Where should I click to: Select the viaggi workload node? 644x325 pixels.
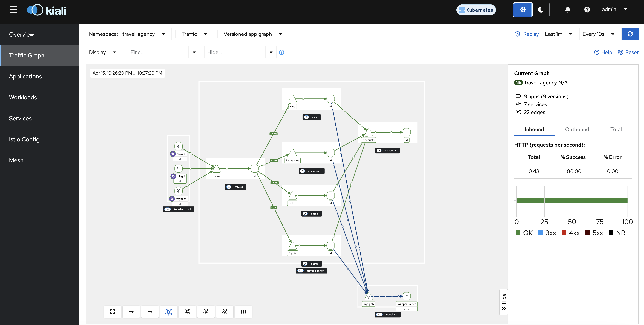click(x=178, y=168)
